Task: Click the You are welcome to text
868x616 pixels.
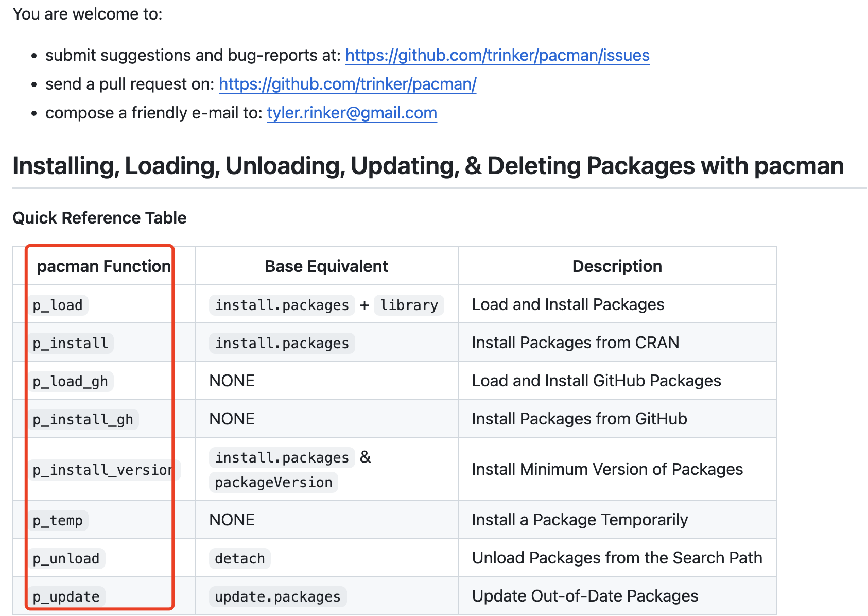Action: coord(88,14)
